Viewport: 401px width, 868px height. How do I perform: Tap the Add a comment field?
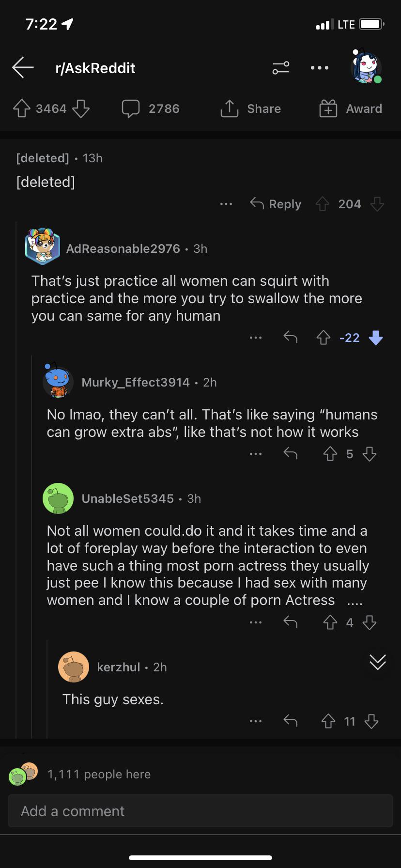(x=200, y=811)
